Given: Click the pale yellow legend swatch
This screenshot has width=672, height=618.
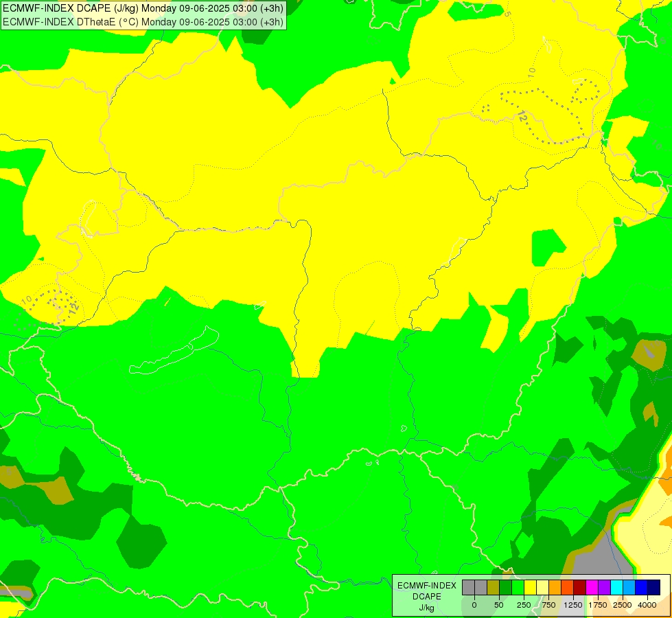Looking at the screenshot, I should click(x=542, y=587).
